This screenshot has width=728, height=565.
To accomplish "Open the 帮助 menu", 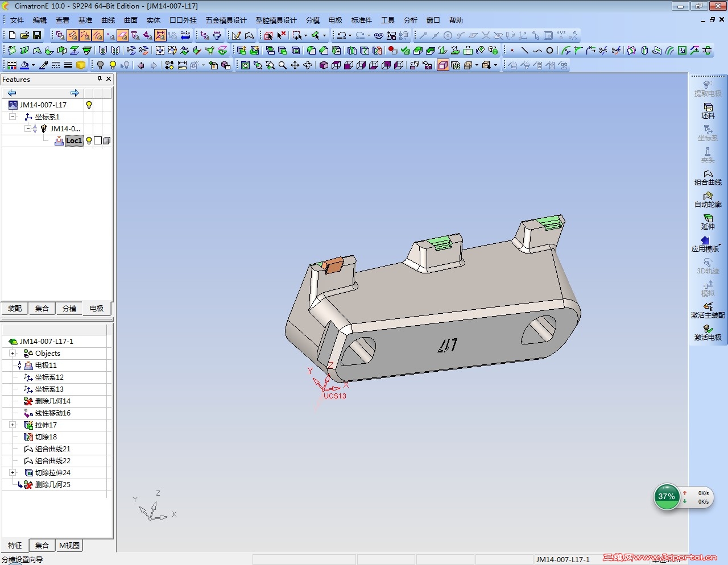I will point(456,20).
